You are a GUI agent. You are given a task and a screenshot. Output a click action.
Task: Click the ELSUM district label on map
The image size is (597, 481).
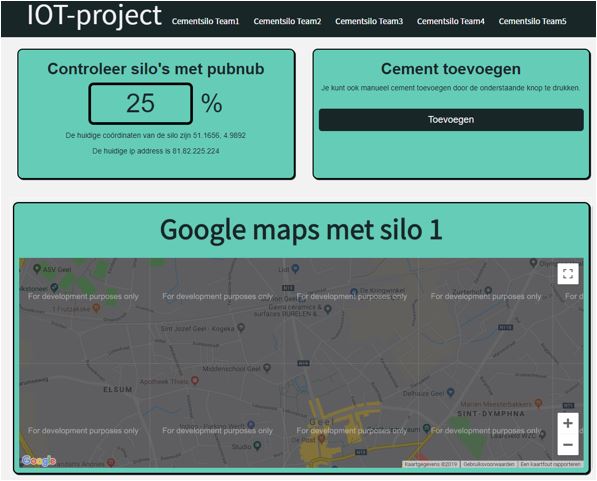pos(118,390)
